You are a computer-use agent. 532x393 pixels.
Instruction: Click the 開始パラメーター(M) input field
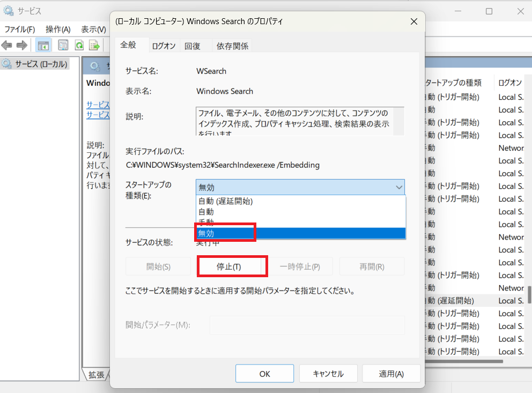click(x=307, y=325)
